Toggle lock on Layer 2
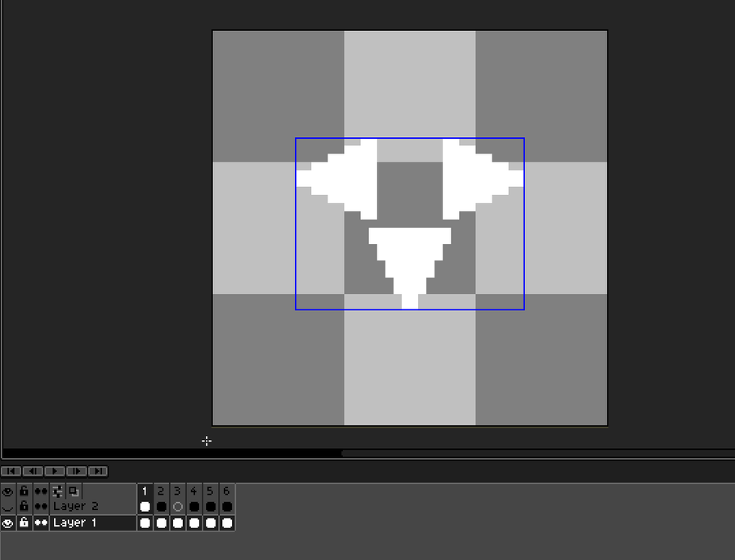The width and height of the screenshot is (735, 560). tap(24, 507)
